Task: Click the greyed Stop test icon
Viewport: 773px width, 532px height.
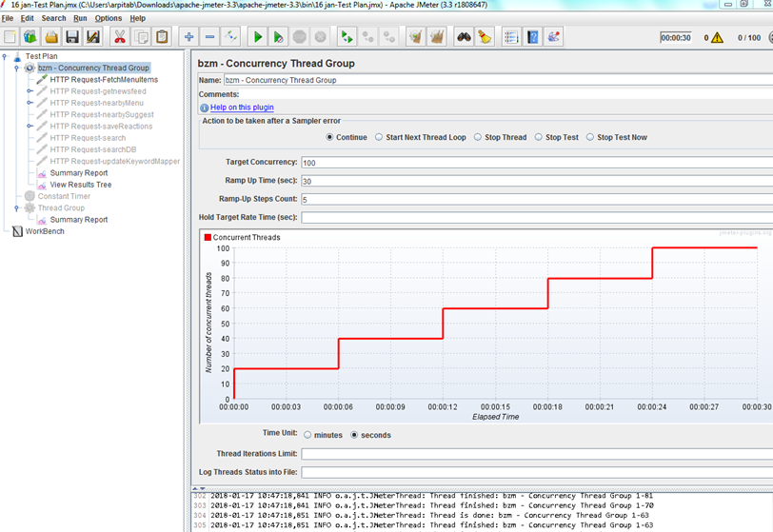Action: coord(299,37)
